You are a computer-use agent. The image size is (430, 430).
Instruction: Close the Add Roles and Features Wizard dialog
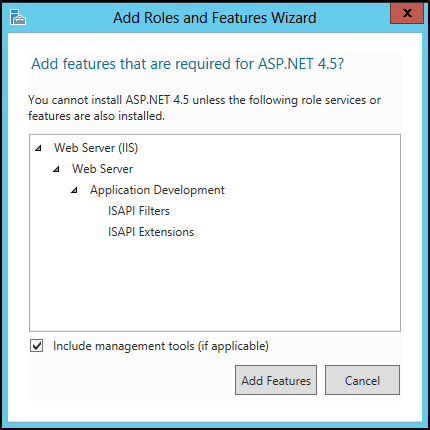point(407,13)
